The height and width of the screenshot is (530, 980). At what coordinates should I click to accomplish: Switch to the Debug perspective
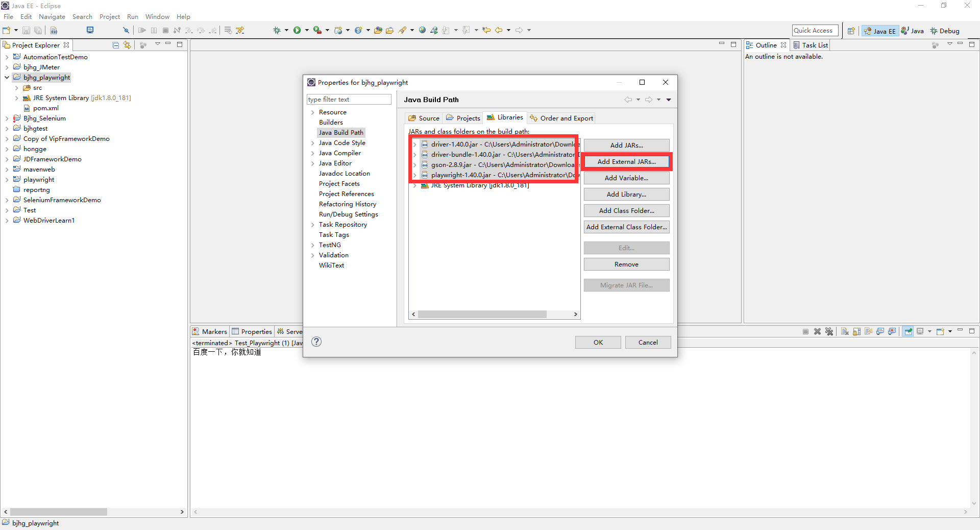click(945, 31)
